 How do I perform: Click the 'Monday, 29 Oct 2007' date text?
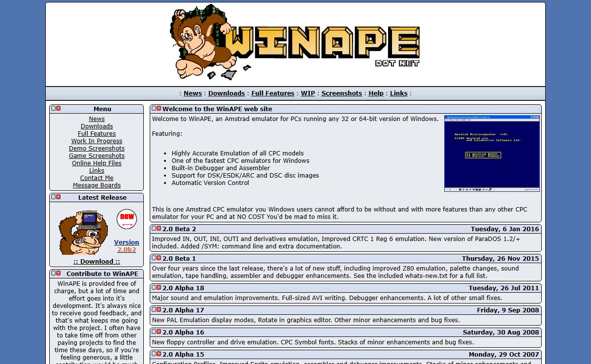coord(504,354)
